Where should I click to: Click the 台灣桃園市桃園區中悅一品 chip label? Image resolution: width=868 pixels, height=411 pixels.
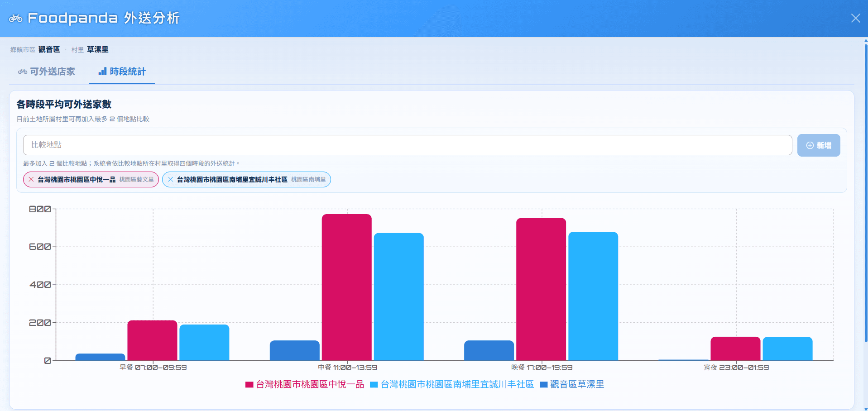coord(77,180)
